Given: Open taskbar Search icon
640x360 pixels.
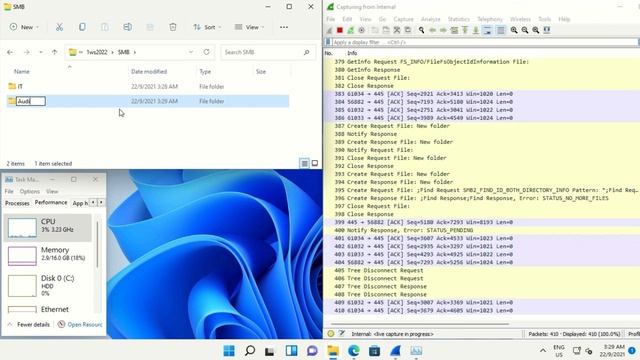Looking at the screenshot, I should pos(250,351).
